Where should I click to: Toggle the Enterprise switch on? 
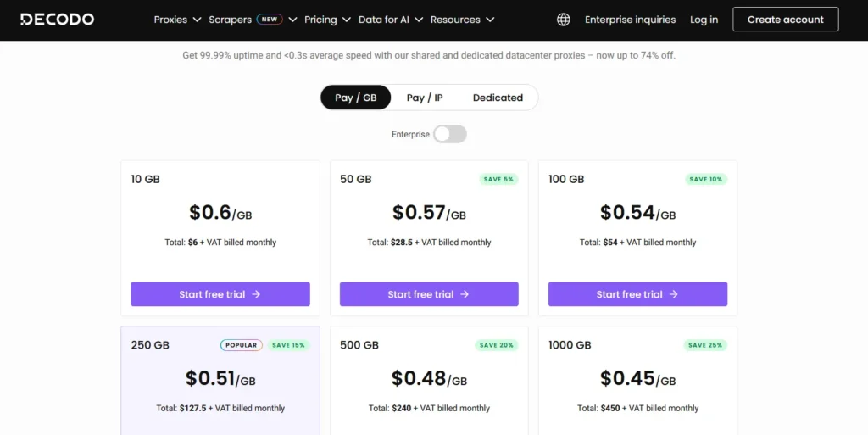[449, 134]
